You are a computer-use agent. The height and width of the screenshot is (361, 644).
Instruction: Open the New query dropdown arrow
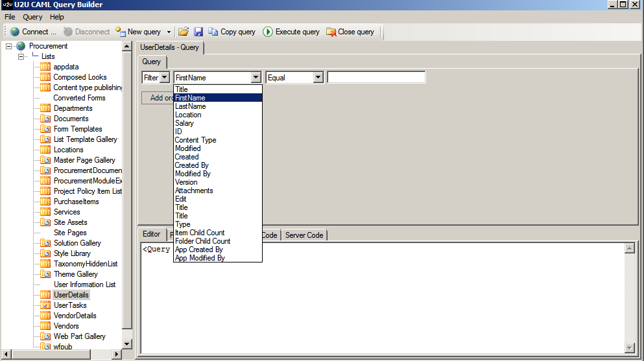pyautogui.click(x=169, y=32)
